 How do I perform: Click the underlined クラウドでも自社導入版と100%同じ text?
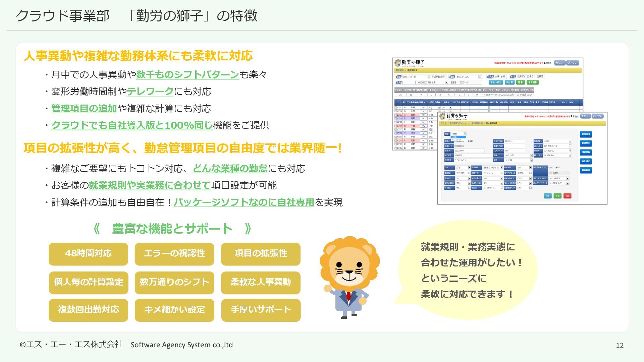click(132, 125)
